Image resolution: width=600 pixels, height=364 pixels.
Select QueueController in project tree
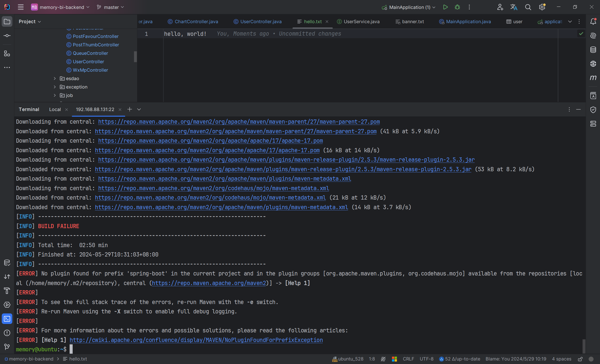(87, 53)
